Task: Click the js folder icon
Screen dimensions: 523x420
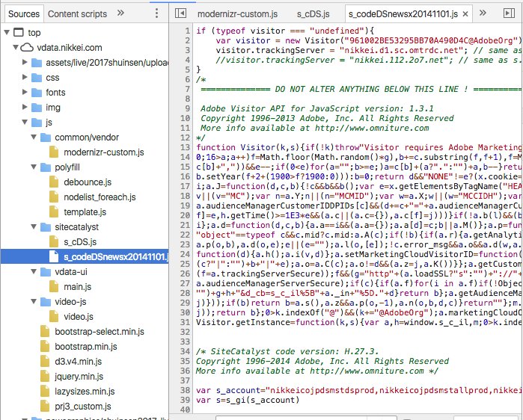Action: click(x=37, y=123)
